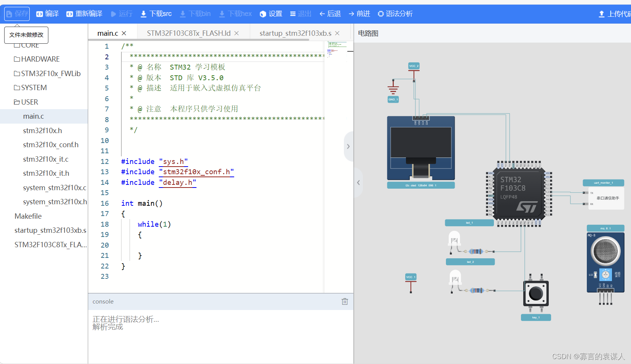Click 下载src to download the source
This screenshot has width=631, height=364.
click(x=156, y=14)
